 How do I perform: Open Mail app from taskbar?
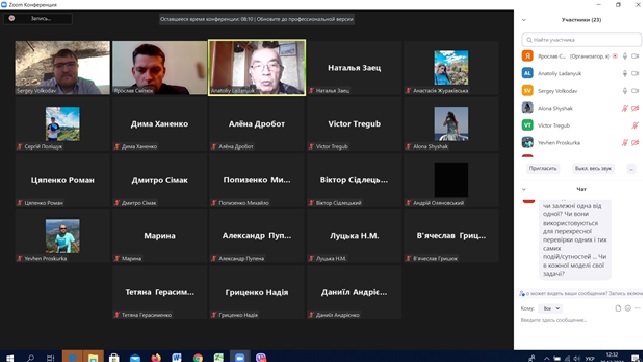pyautogui.click(x=135, y=358)
